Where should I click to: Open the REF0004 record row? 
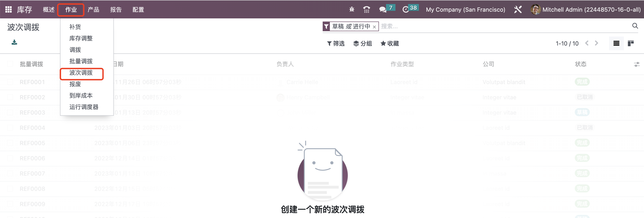click(322, 128)
